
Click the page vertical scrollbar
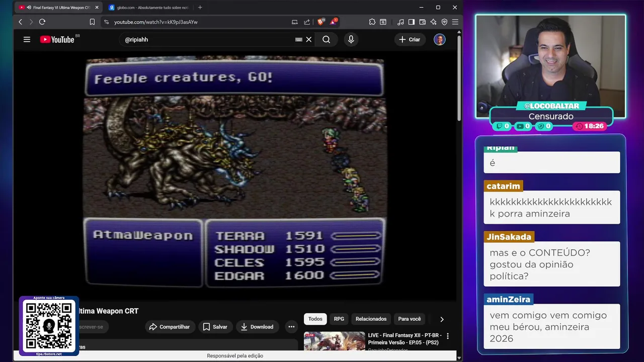click(459, 78)
